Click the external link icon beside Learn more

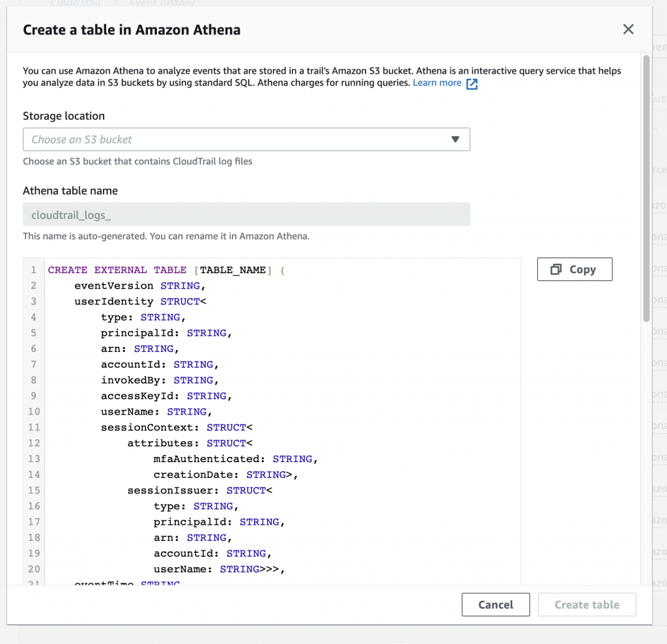pos(471,83)
